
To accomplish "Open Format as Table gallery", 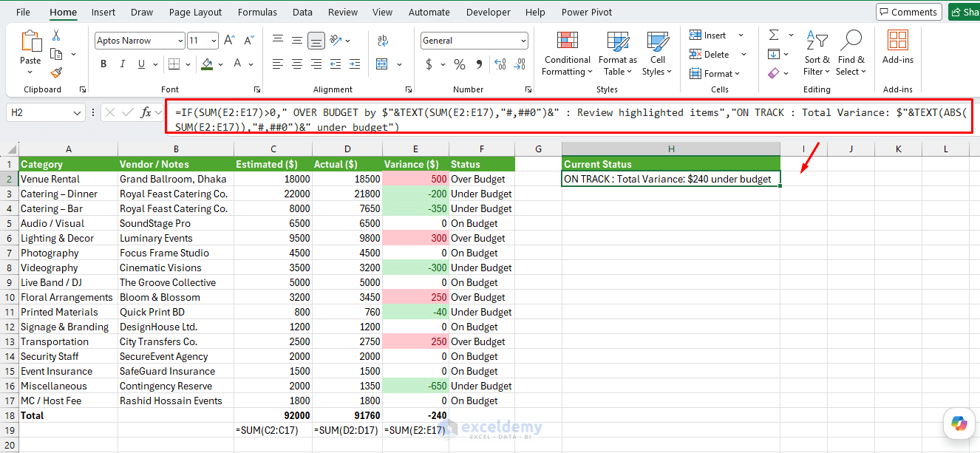I will [617, 54].
